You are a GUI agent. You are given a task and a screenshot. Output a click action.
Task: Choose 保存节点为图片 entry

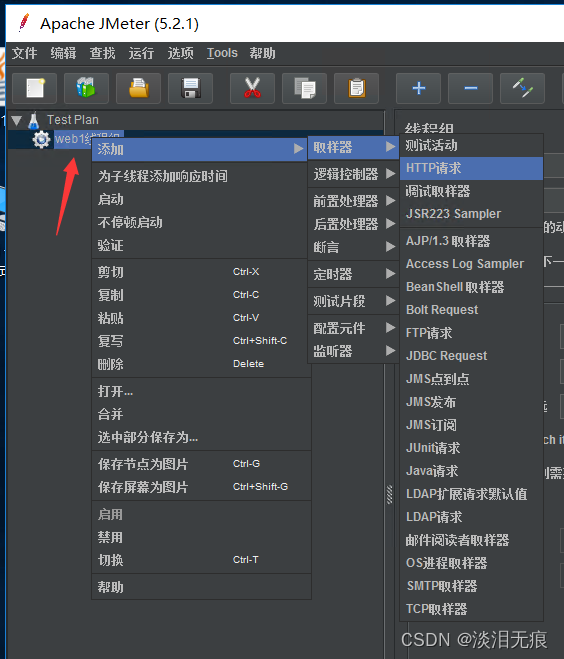(200, 464)
